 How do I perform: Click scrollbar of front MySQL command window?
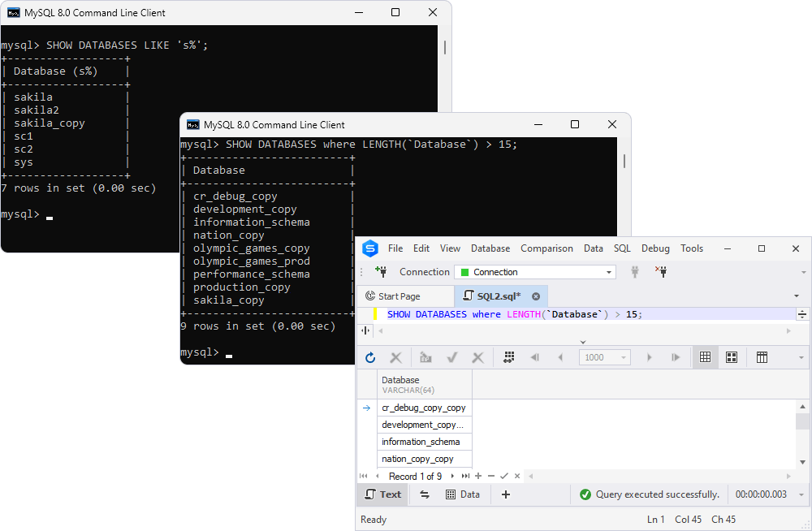[x=624, y=162]
